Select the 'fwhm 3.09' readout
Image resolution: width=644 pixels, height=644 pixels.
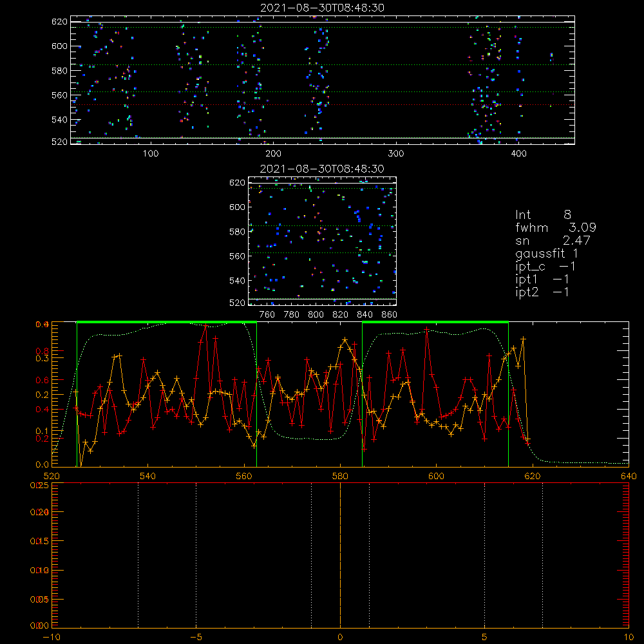[556, 227]
